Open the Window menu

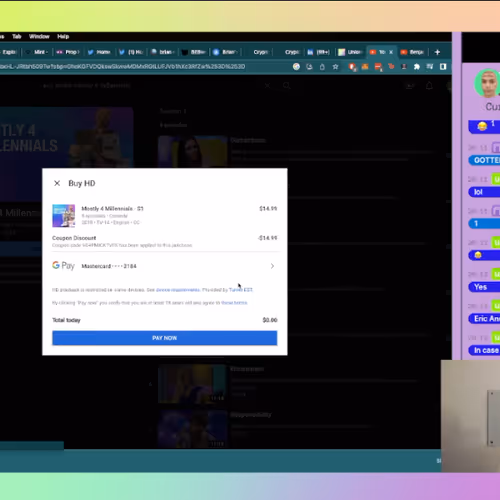(x=39, y=36)
